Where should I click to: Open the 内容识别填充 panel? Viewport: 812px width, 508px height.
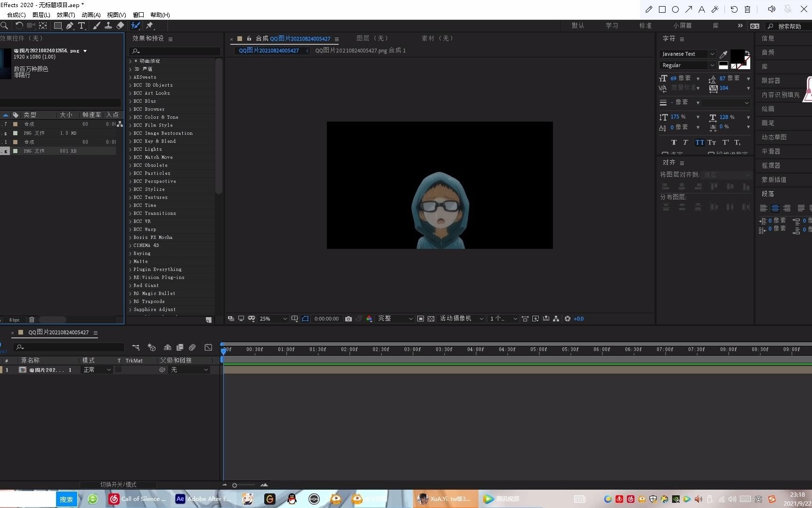pos(780,95)
